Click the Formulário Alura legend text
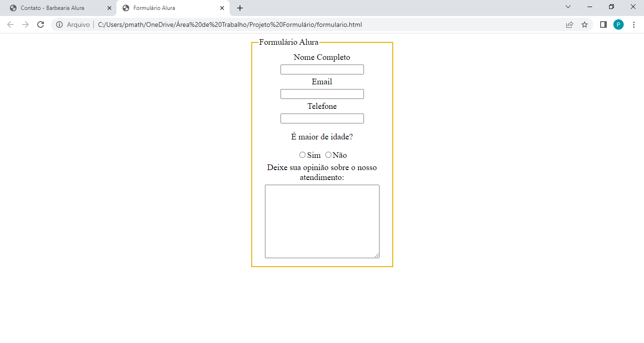 [x=289, y=42]
